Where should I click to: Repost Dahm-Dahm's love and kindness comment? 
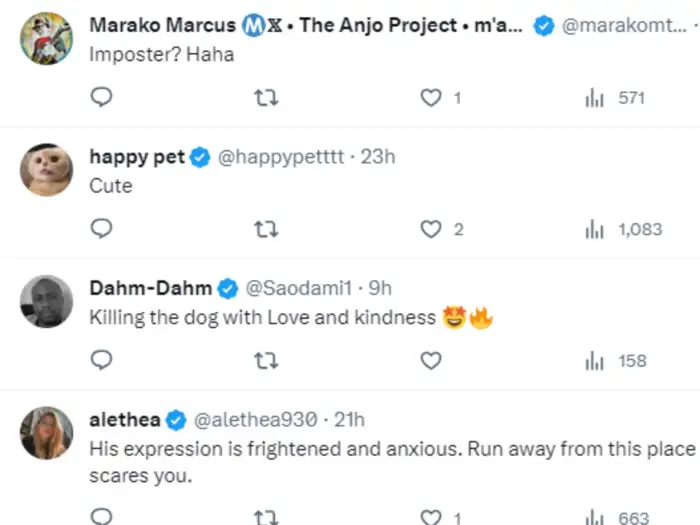[x=266, y=360]
